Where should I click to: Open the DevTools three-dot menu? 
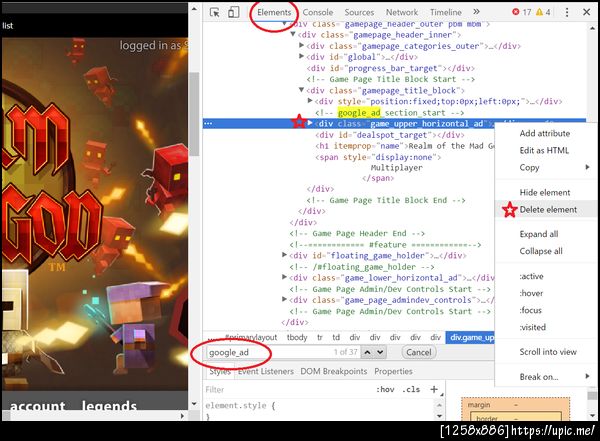click(567, 12)
